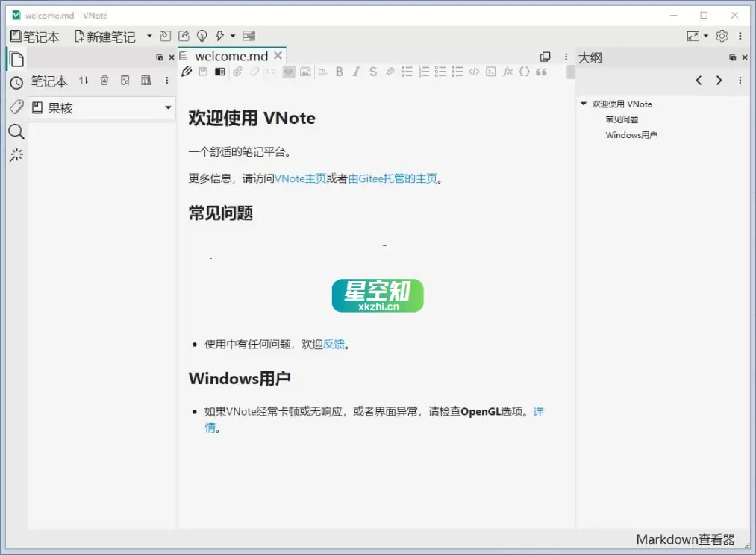
Task: Open the notebook panel three-dot menu
Action: [166, 81]
